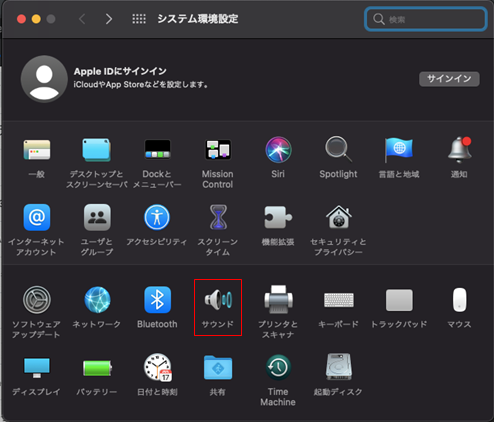This screenshot has width=494, height=422.
Task: Click the サインイン button
Action: click(449, 79)
